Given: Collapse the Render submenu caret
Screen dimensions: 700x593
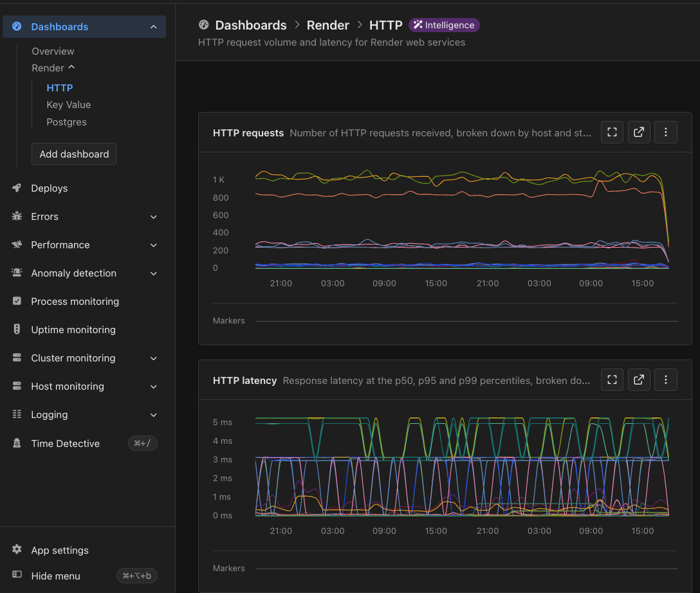Looking at the screenshot, I should pyautogui.click(x=71, y=68).
